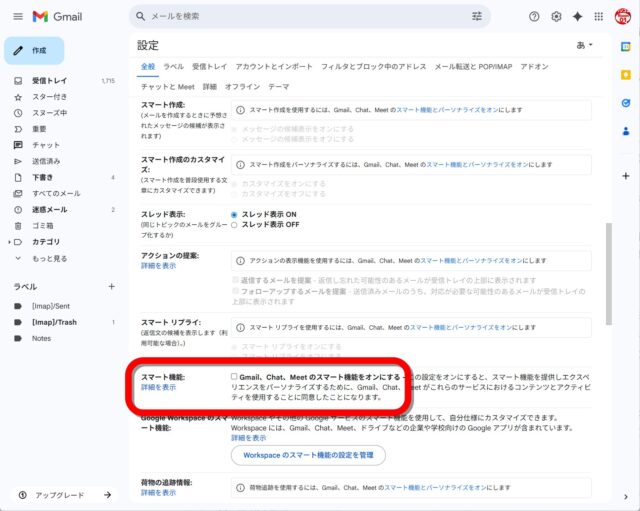Viewport: 640px width, 511px height.
Task: Switch to the 詳細 tab
Action: click(210, 87)
